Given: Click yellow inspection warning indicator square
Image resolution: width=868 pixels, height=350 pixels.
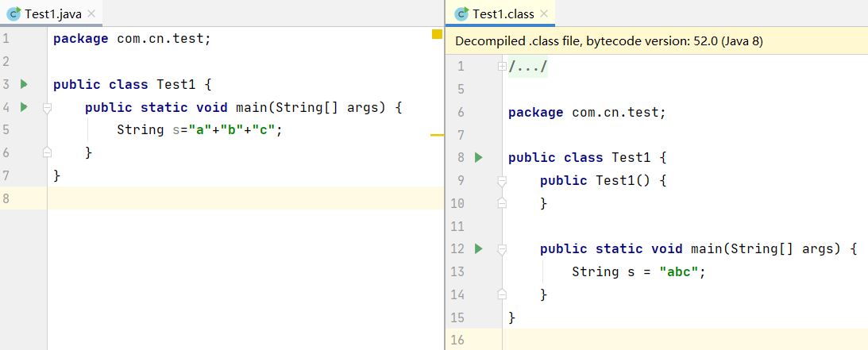Looking at the screenshot, I should 437,34.
